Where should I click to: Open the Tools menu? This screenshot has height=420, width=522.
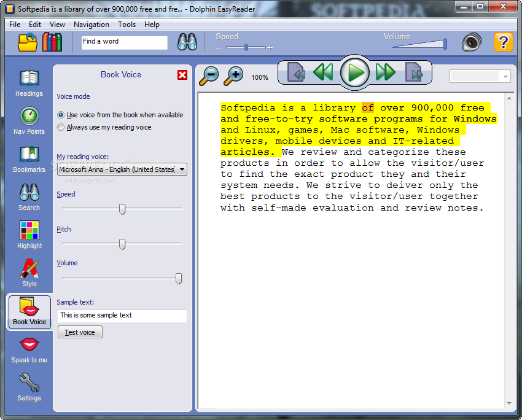[x=127, y=25]
